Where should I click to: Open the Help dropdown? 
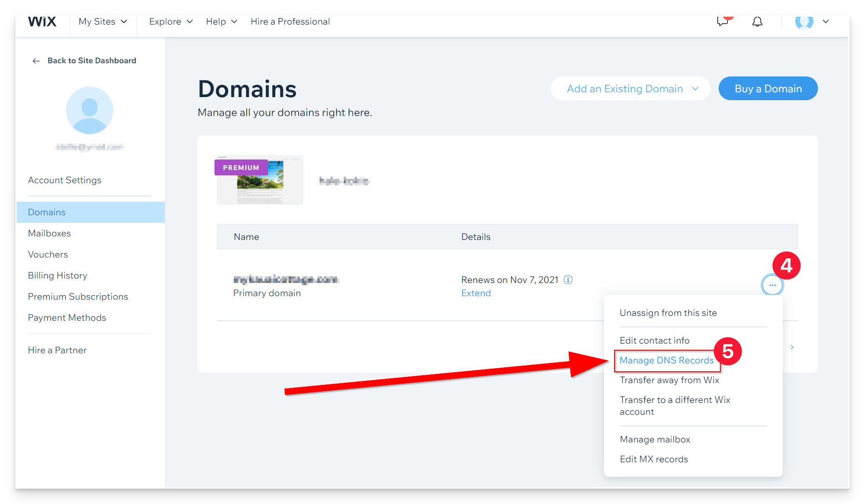[x=222, y=22]
